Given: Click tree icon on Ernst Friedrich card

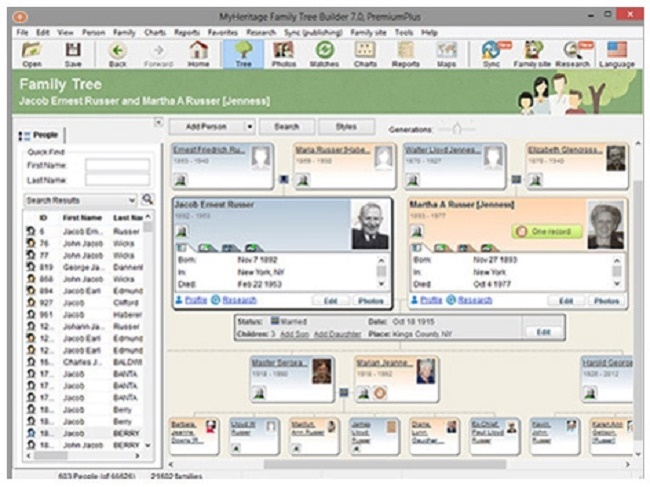Looking at the screenshot, I should [181, 180].
